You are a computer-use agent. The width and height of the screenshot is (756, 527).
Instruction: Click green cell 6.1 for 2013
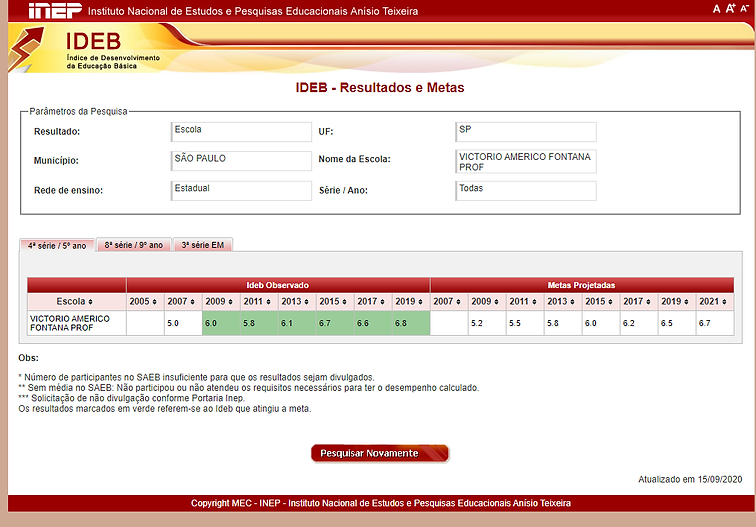coord(297,323)
